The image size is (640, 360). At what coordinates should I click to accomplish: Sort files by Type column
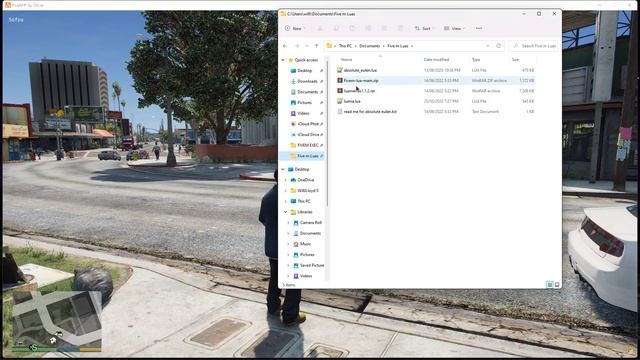click(x=476, y=60)
